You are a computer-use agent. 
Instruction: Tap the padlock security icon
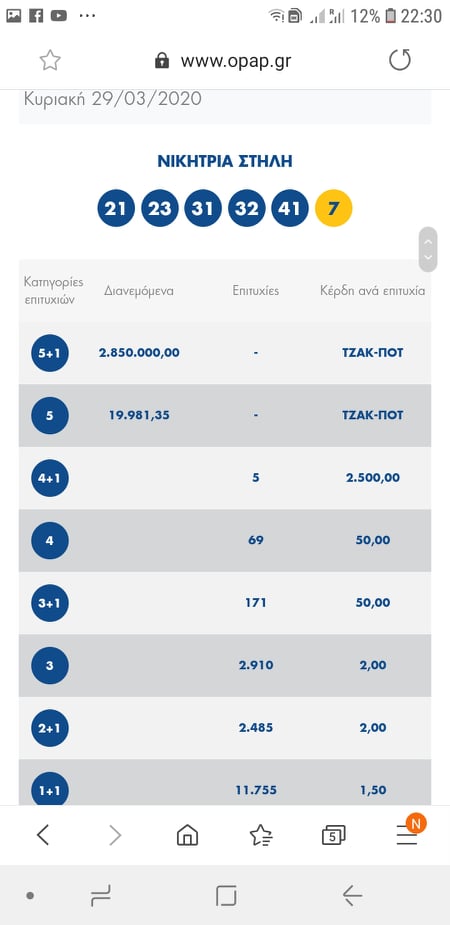pos(162,60)
